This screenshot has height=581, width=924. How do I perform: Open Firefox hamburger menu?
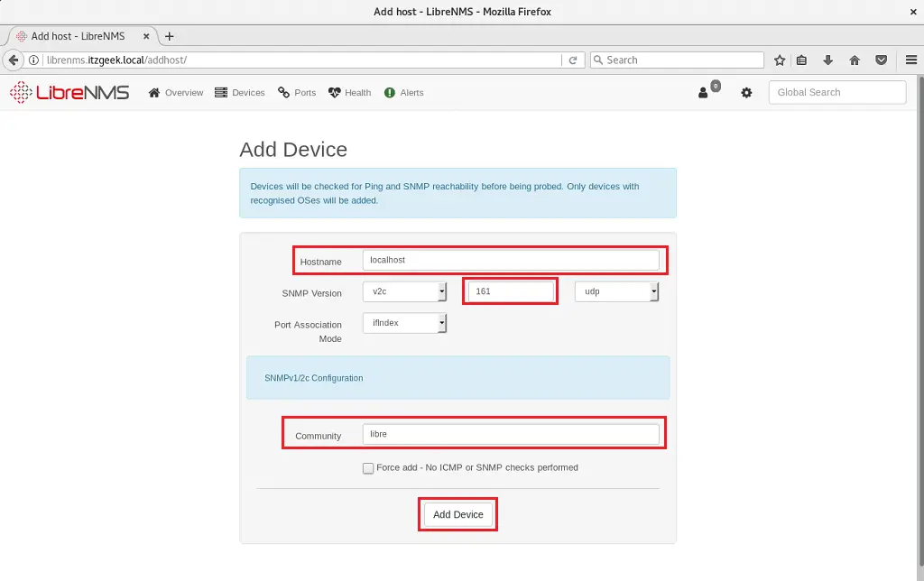910,60
